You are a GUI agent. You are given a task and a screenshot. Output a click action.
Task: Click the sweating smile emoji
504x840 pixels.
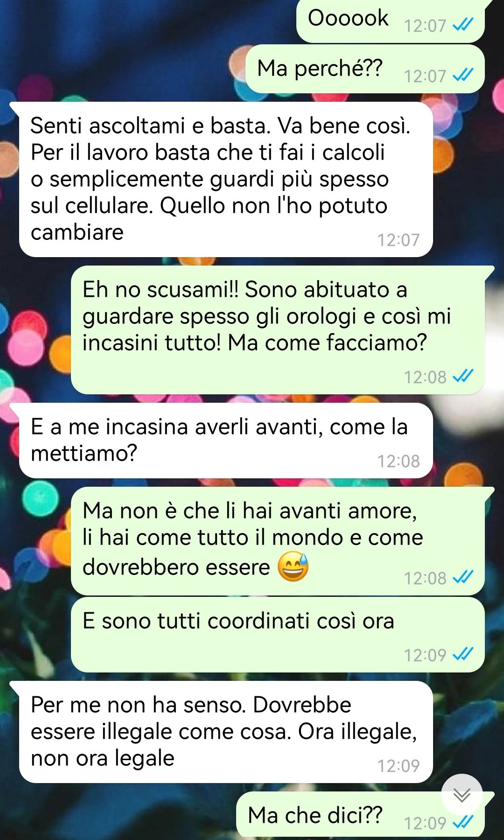[293, 567]
